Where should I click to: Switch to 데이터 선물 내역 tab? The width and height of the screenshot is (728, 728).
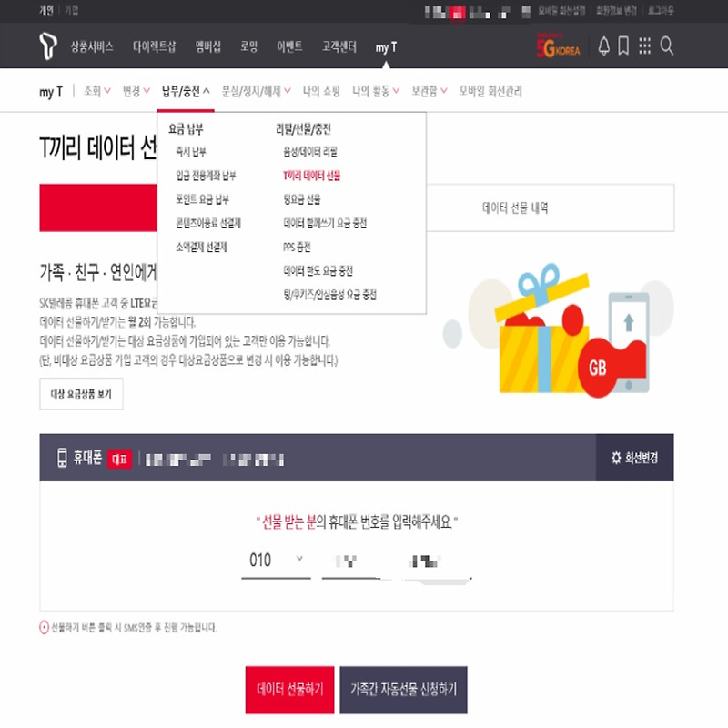coord(515,207)
